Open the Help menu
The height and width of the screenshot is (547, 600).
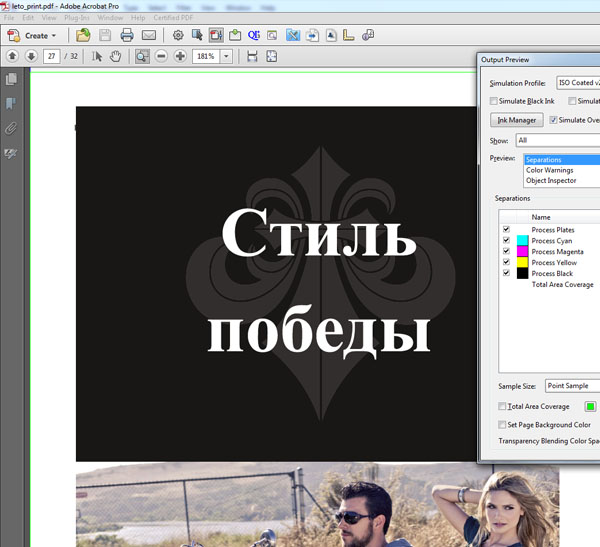point(138,18)
